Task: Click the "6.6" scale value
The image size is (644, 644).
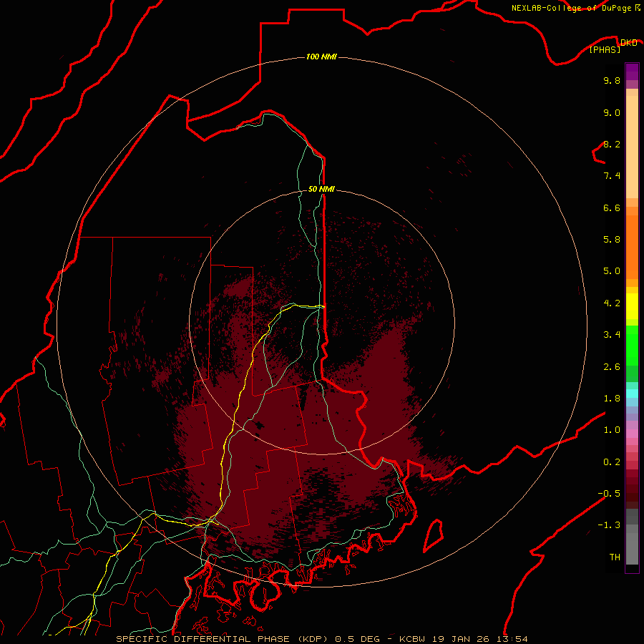Action: pyautogui.click(x=612, y=208)
